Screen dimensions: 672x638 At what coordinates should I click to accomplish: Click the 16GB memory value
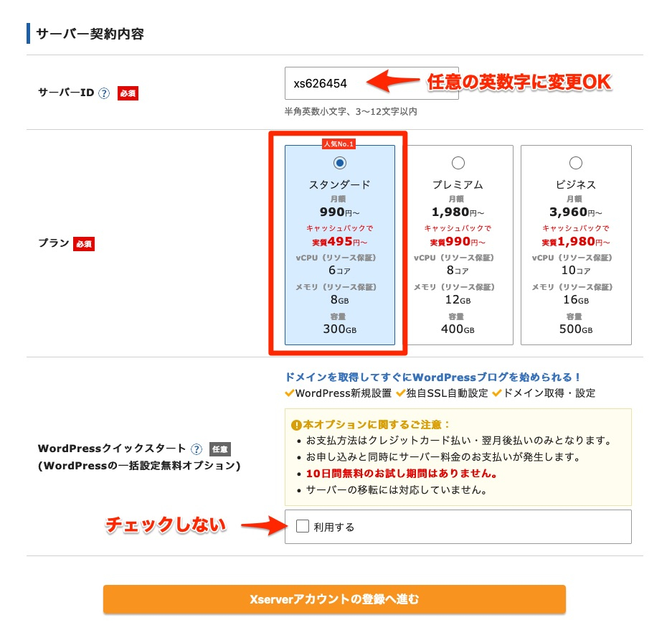click(576, 300)
